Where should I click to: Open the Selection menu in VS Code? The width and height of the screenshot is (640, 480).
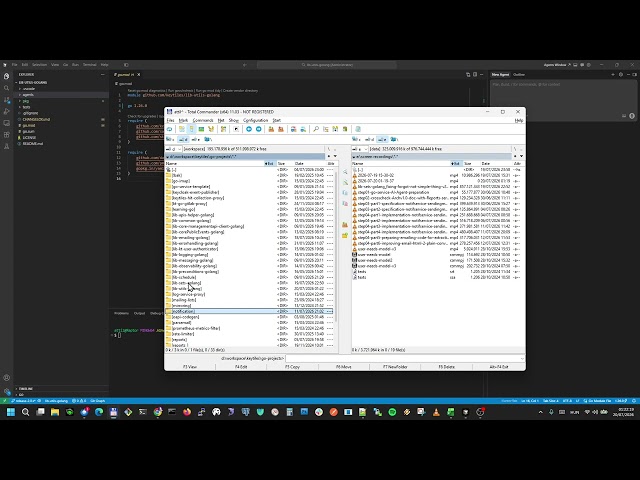pos(40,65)
